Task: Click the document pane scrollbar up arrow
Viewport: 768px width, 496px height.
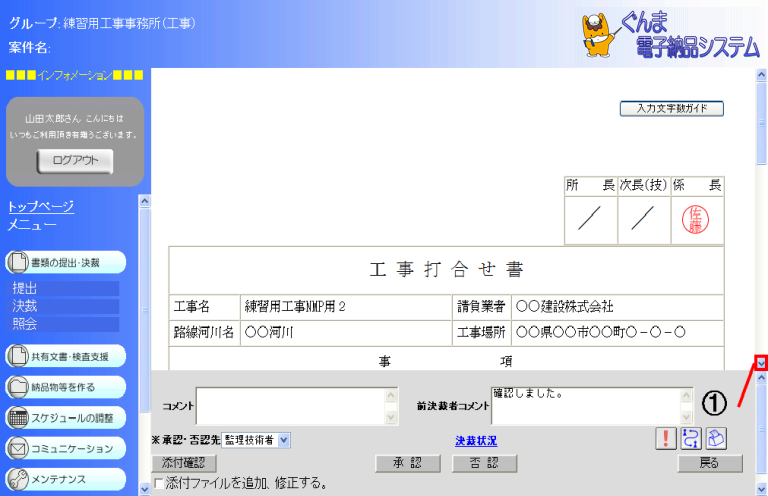Action: [x=761, y=75]
